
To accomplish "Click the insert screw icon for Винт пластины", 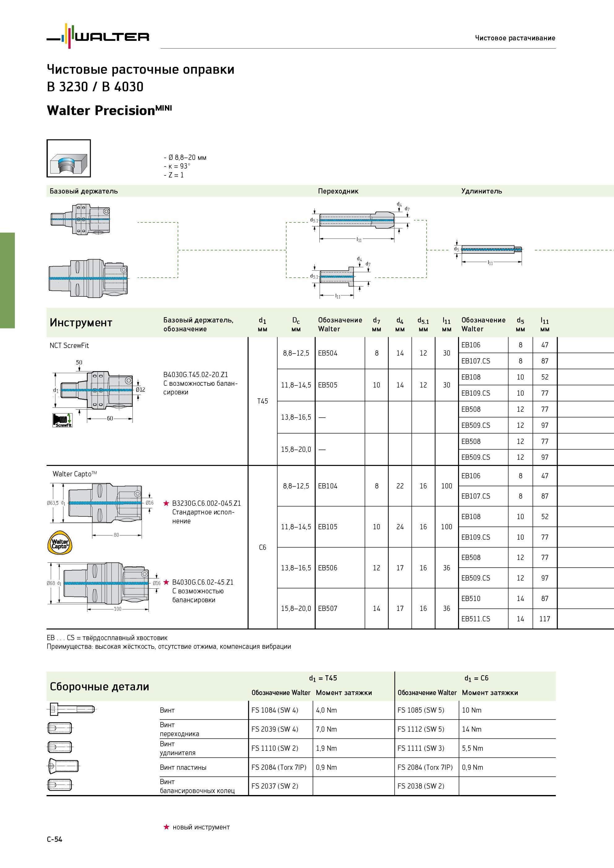I will pyautogui.click(x=63, y=767).
